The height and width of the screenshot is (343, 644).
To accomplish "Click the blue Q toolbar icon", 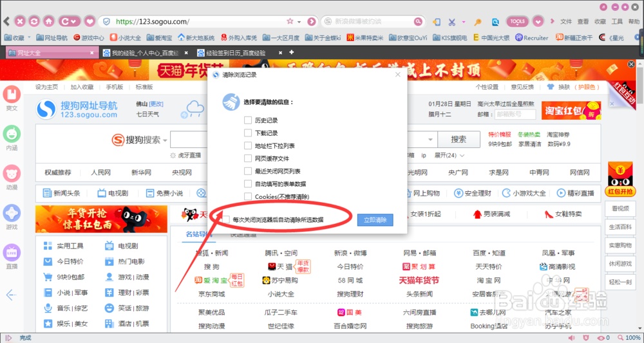I will [x=496, y=22].
